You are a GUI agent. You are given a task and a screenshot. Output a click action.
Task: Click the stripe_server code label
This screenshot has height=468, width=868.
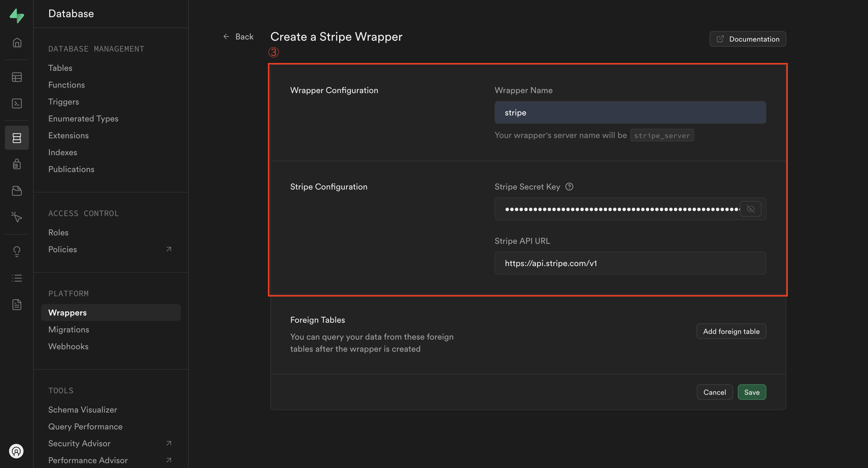coord(662,135)
